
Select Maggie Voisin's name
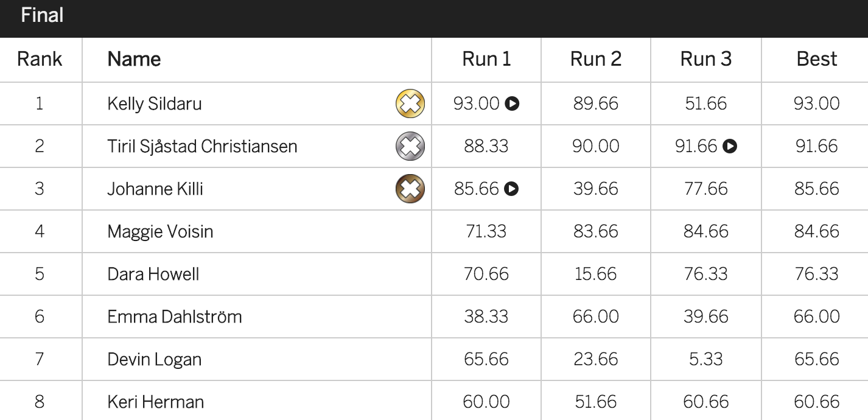(160, 231)
